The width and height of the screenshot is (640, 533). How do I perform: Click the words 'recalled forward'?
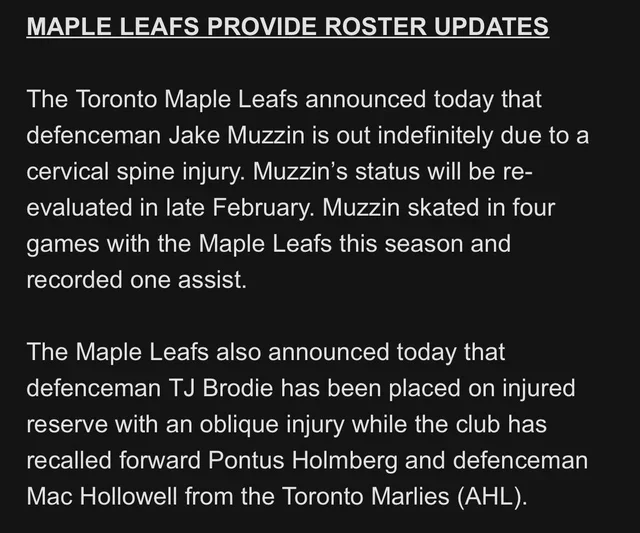pyautogui.click(x=114, y=460)
